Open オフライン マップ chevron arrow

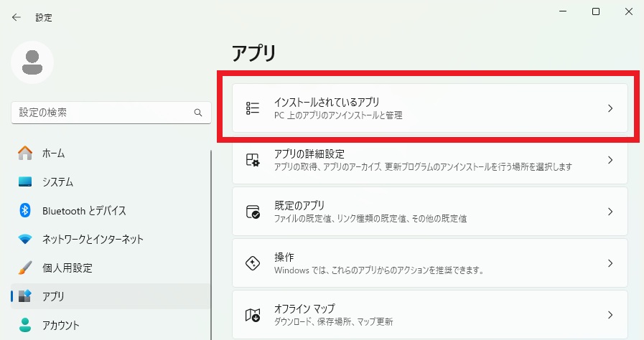[610, 315]
